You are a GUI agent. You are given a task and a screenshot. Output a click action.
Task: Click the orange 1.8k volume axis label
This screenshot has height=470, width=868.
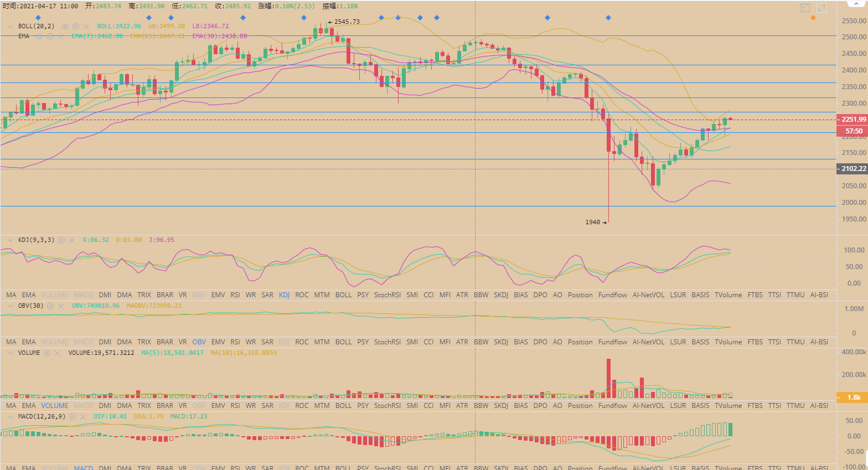tap(852, 397)
